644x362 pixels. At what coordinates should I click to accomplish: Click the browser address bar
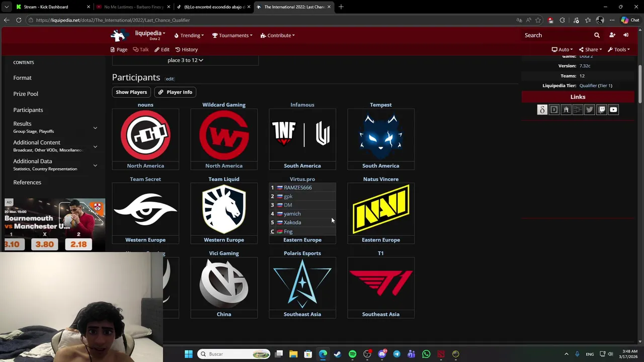[x=272, y=20]
